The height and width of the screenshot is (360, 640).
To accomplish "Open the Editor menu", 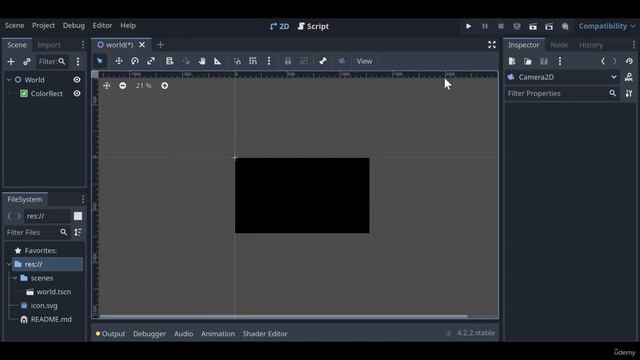I will click(x=102, y=25).
